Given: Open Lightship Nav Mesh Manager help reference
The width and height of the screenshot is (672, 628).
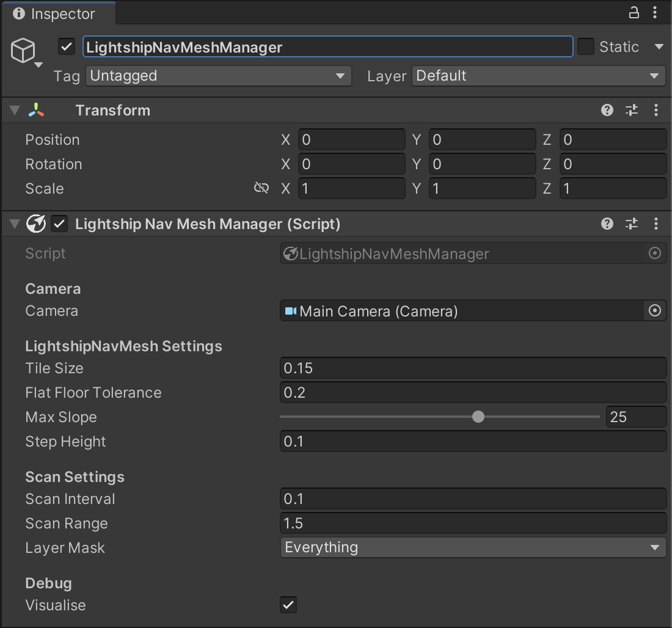Looking at the screenshot, I should pyautogui.click(x=607, y=224).
